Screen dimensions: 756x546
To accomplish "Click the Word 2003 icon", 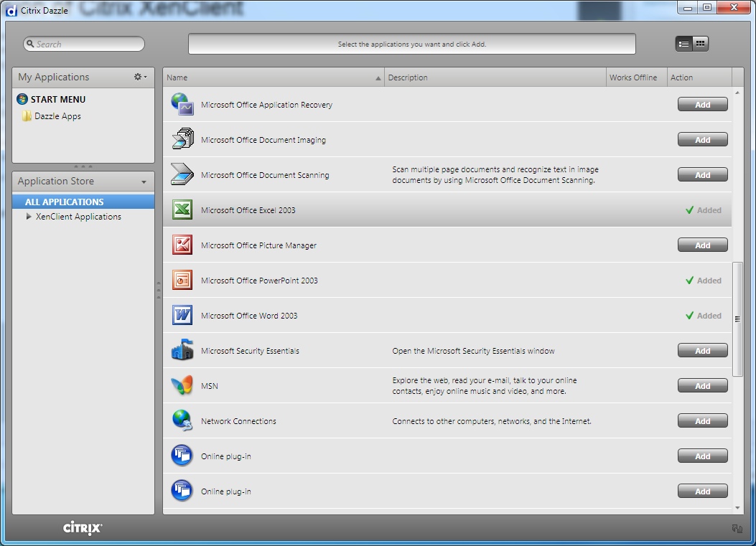I will pos(182,315).
